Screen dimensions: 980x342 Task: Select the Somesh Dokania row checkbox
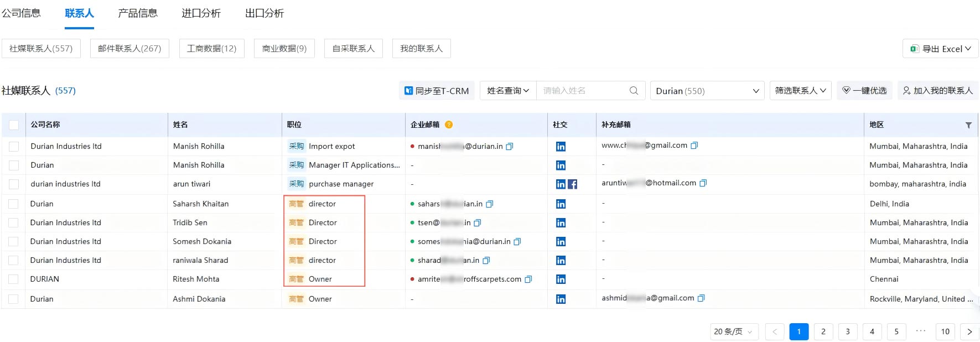point(14,242)
